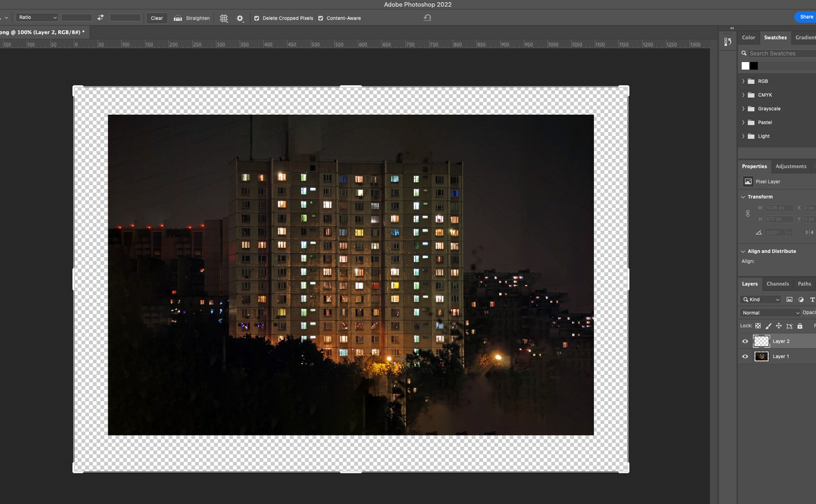Click the crop ratio height field
The width and height of the screenshot is (816, 504).
point(125,17)
